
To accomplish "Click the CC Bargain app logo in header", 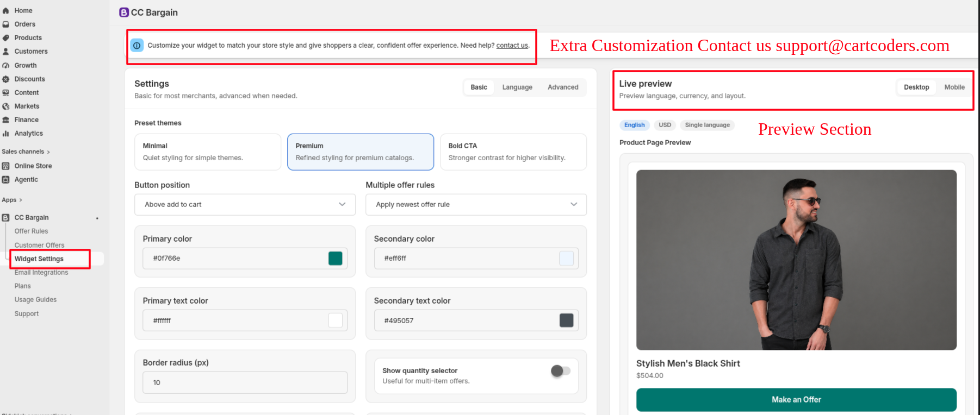I will click(124, 12).
